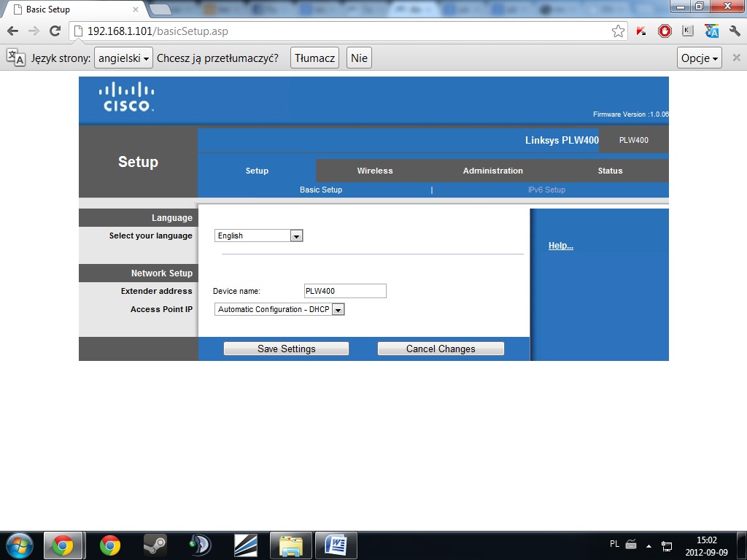Click the keyboard layout tray icon
747x560 pixels.
point(631,544)
